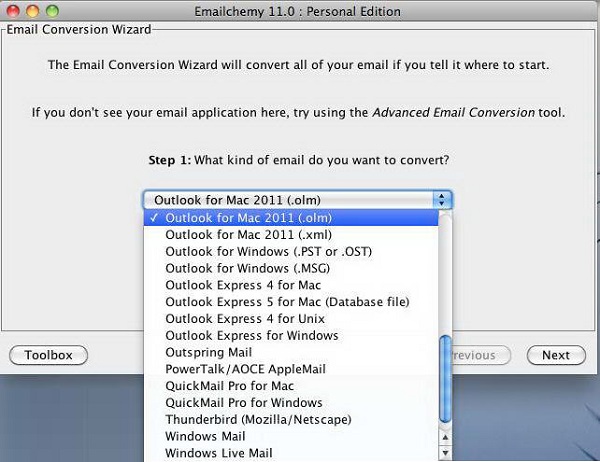
Task: Choose Thunderbird (Mozilla/Netscape)
Action: pos(291,420)
